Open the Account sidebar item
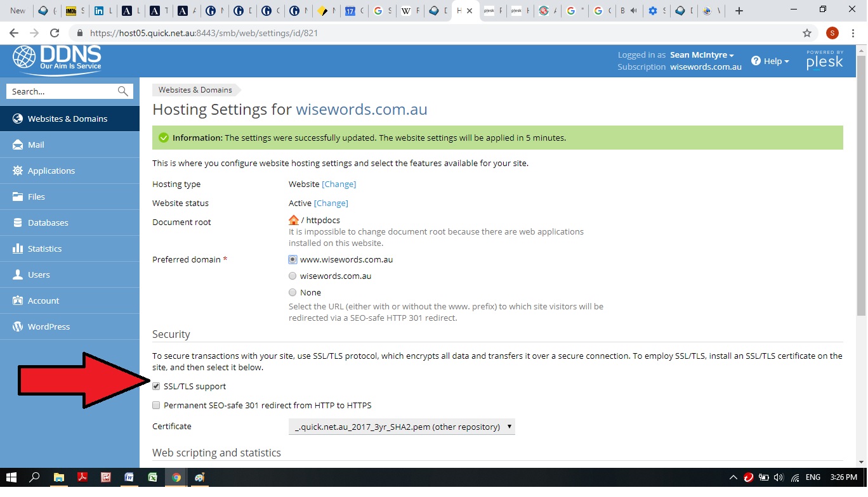868x497 pixels. [x=70, y=300]
